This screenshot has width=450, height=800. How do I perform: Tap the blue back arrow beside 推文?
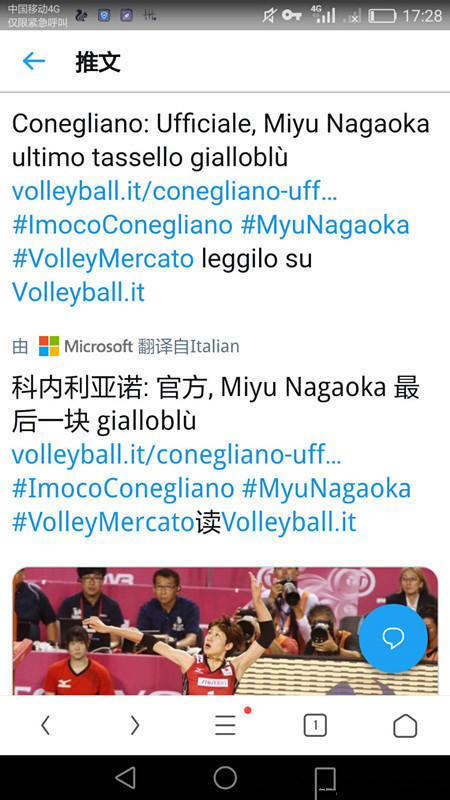point(34,61)
